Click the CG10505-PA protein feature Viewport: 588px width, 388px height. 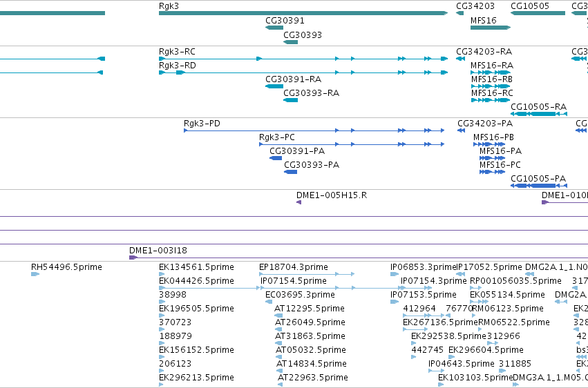click(539, 186)
